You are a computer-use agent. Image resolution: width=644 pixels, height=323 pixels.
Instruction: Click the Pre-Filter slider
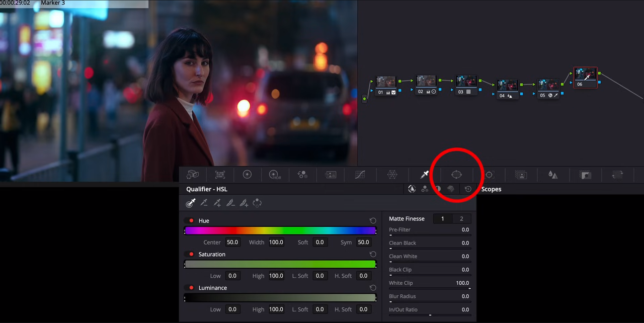coord(430,235)
